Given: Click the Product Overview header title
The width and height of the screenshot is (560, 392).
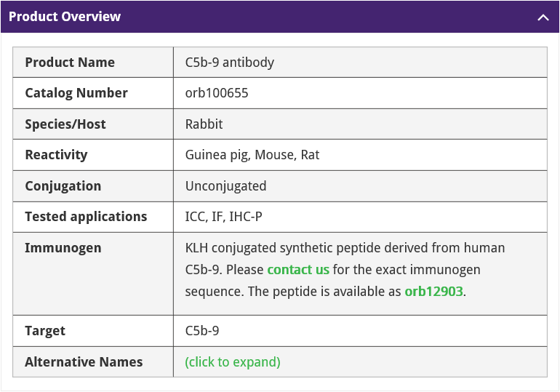Looking at the screenshot, I should pyautogui.click(x=65, y=17).
